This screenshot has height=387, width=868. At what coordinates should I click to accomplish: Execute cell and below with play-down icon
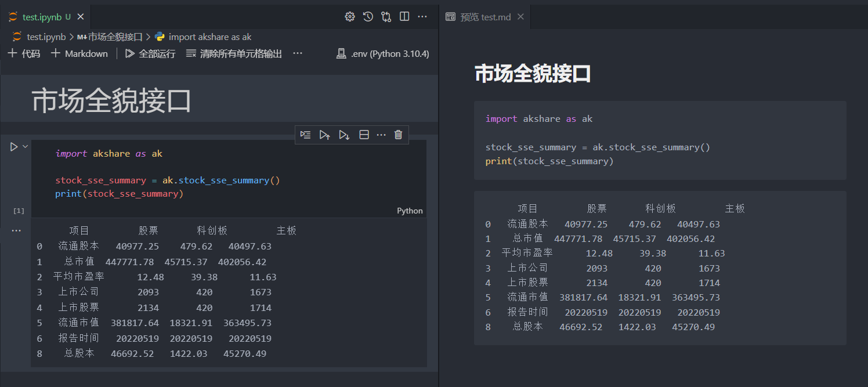click(x=343, y=134)
